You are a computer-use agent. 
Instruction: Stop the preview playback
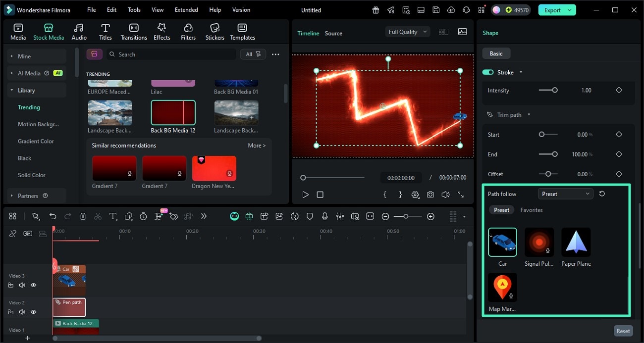[x=320, y=195]
